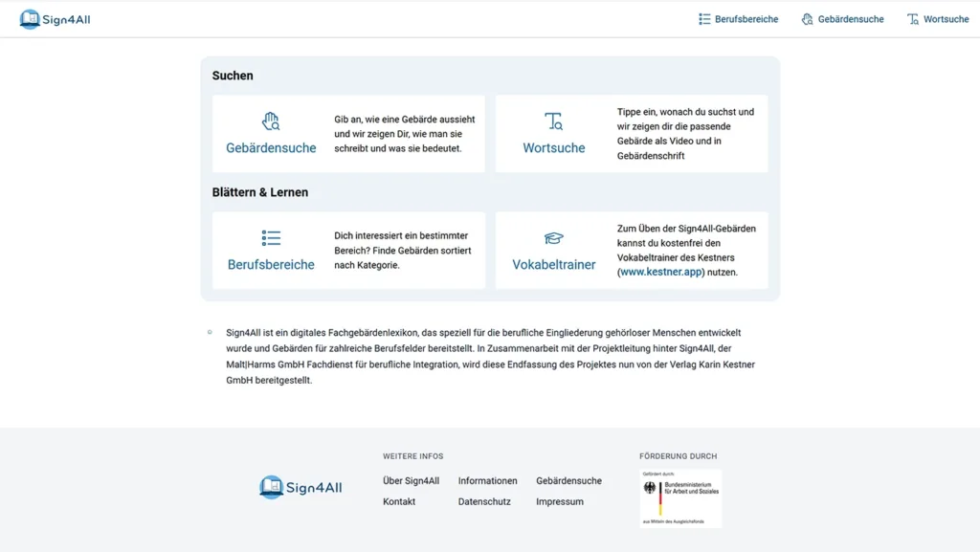Click the Wortsuche icon in the top navigation

click(x=912, y=18)
